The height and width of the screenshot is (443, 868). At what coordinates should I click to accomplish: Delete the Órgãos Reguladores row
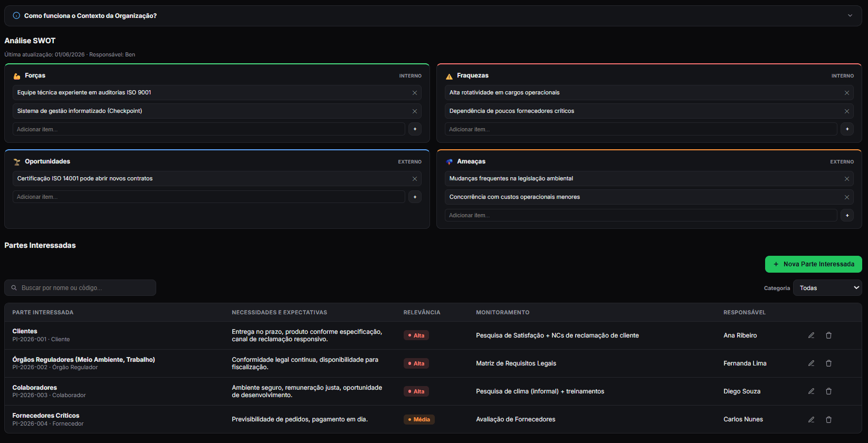(829, 363)
